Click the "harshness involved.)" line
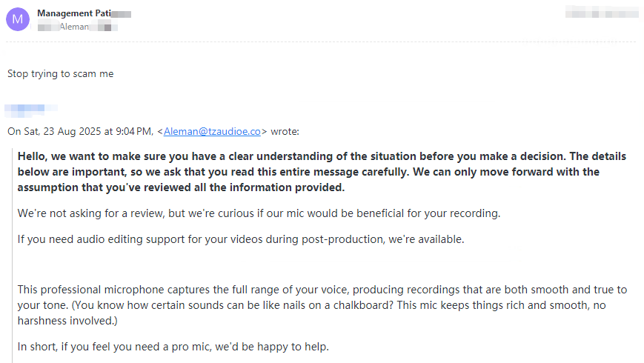This screenshot has width=644, height=363. [x=67, y=321]
